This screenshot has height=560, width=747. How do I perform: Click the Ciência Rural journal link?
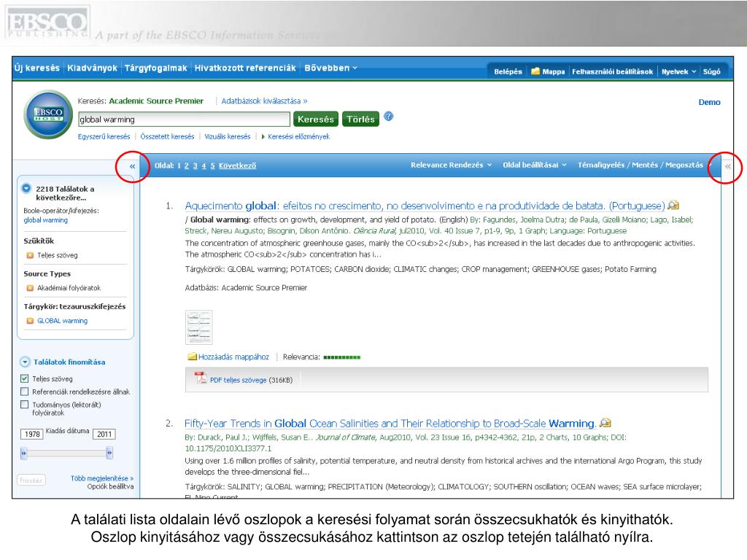(374, 231)
